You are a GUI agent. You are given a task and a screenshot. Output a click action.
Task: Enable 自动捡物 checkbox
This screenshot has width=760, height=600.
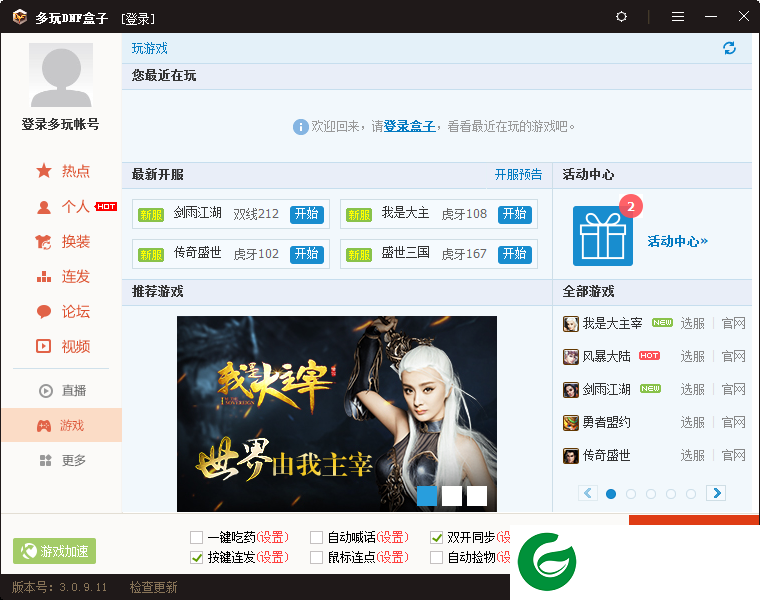pyautogui.click(x=436, y=557)
